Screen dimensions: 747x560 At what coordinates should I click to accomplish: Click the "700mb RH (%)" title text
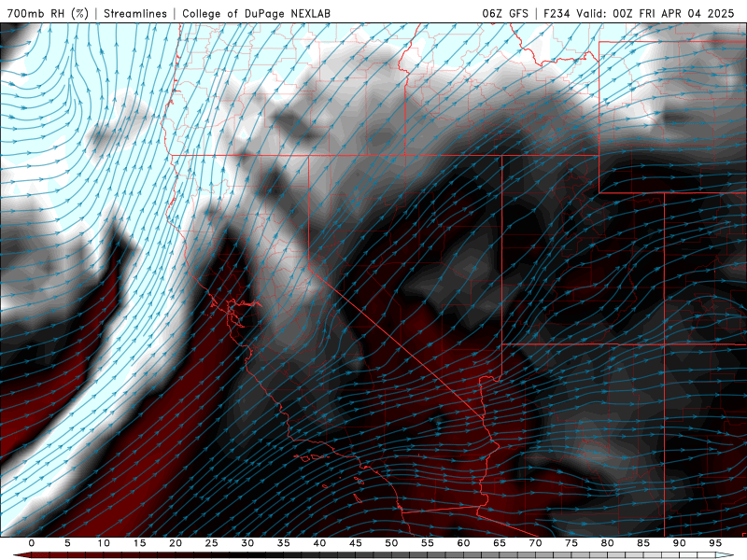pos(48,13)
